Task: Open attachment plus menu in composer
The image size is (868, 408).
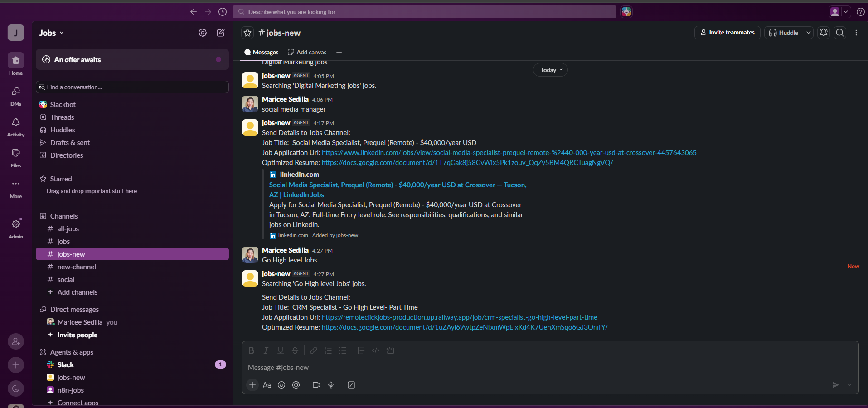Action: point(252,385)
